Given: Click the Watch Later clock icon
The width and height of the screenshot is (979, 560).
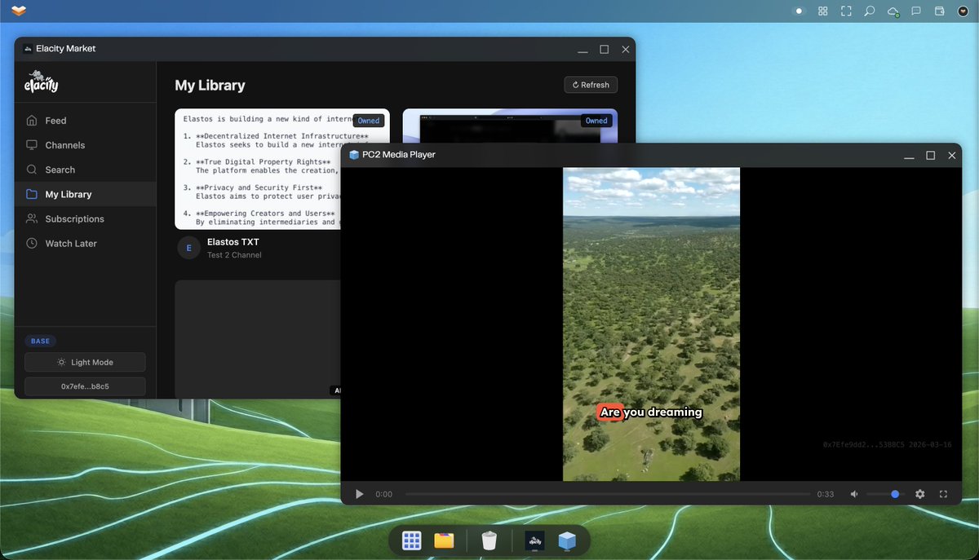Looking at the screenshot, I should click(x=32, y=243).
